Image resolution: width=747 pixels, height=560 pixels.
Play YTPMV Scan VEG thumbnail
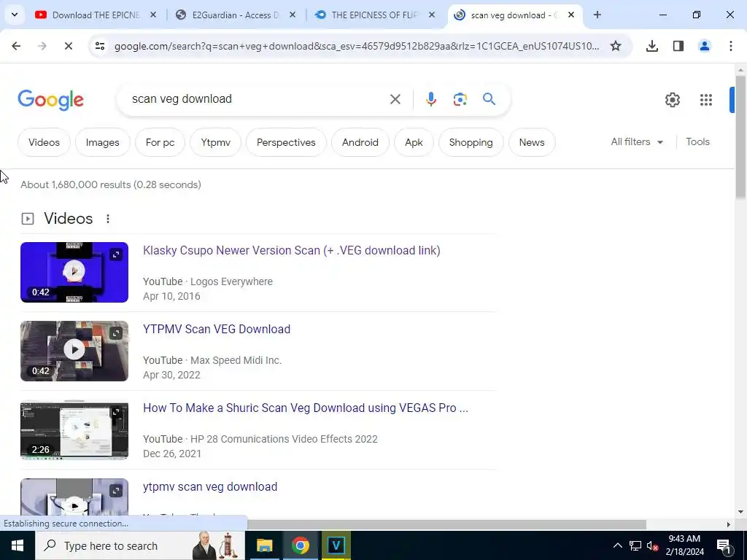[x=74, y=351]
